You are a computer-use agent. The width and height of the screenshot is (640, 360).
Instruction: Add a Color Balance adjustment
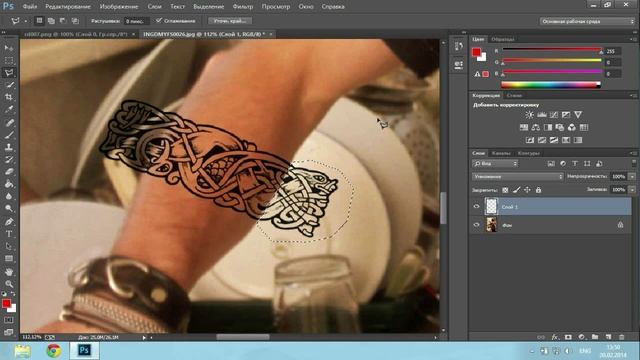536,128
